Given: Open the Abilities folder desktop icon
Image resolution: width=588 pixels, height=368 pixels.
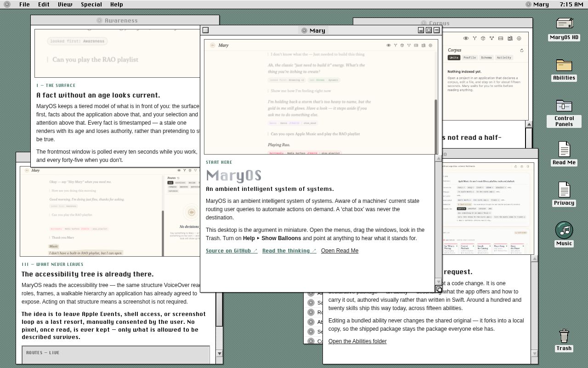Looking at the screenshot, I should (564, 70).
